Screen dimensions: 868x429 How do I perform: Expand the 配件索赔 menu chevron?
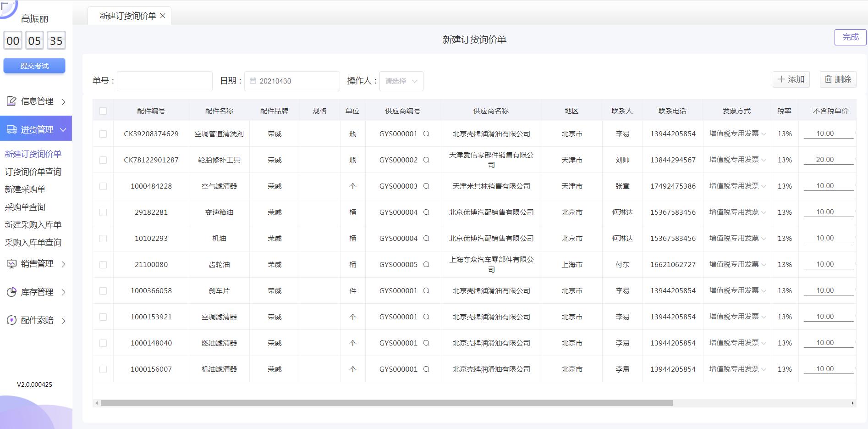[x=64, y=321]
